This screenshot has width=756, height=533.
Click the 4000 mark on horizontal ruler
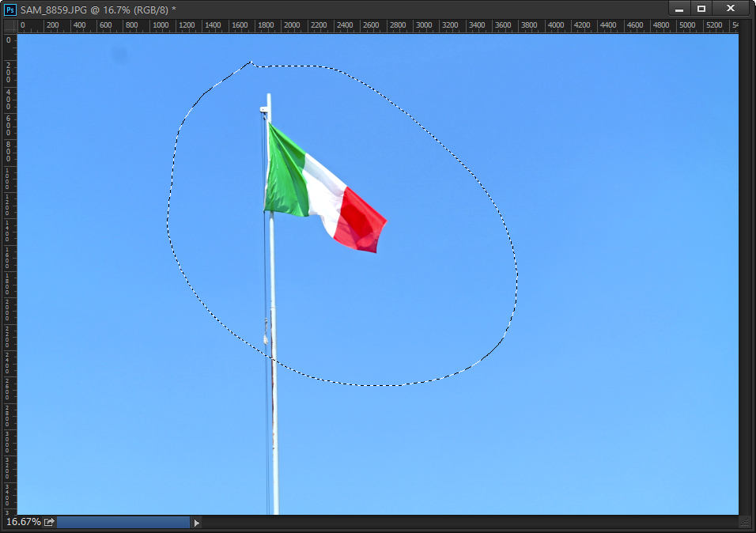click(556, 26)
